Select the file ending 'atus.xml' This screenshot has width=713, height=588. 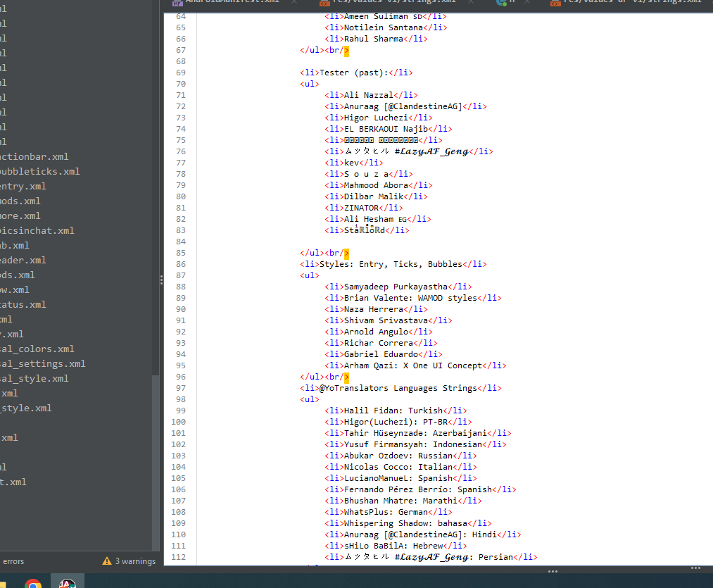(23, 304)
